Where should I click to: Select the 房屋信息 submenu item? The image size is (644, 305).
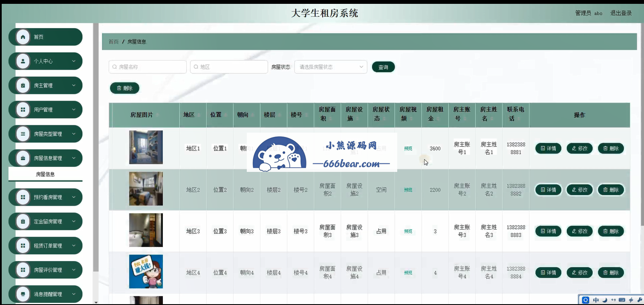tap(45, 174)
